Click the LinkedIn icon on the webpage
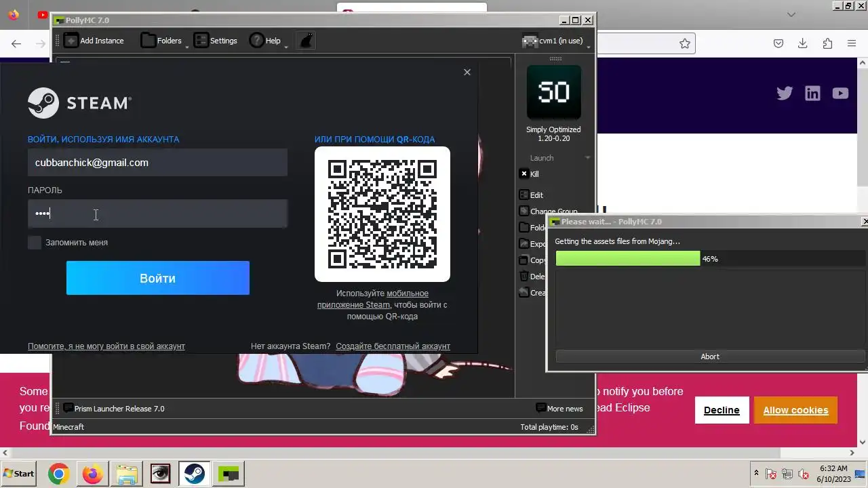This screenshot has height=488, width=868. [x=812, y=94]
